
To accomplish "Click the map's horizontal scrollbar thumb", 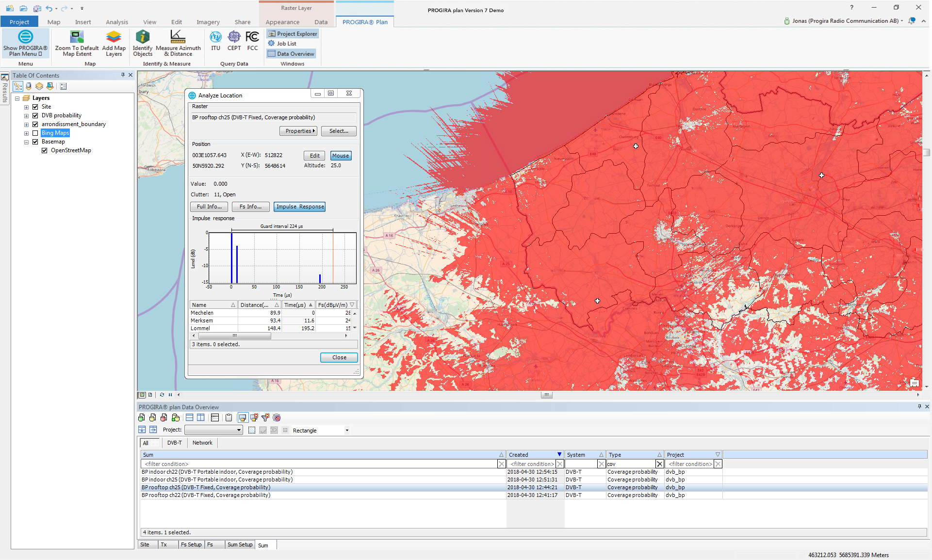I will 547,395.
